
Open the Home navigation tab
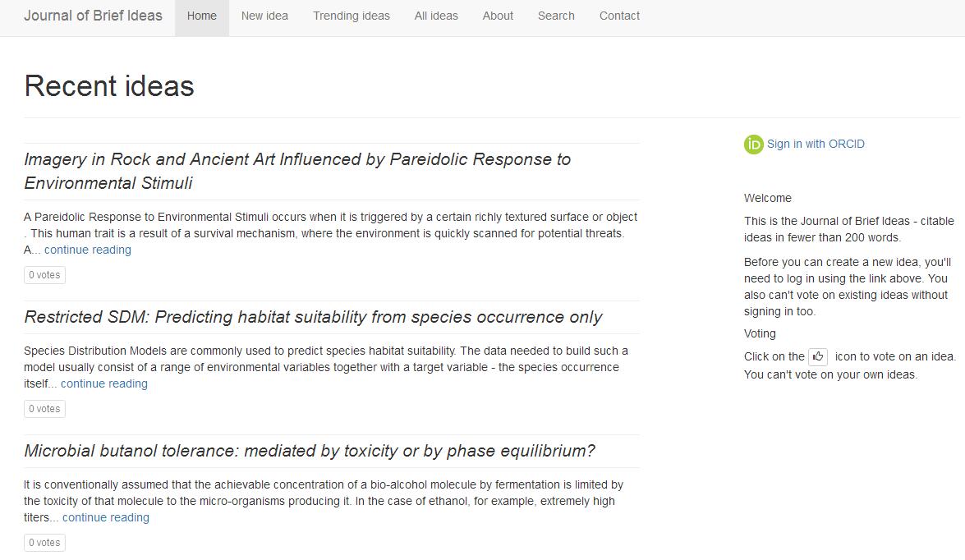202,16
